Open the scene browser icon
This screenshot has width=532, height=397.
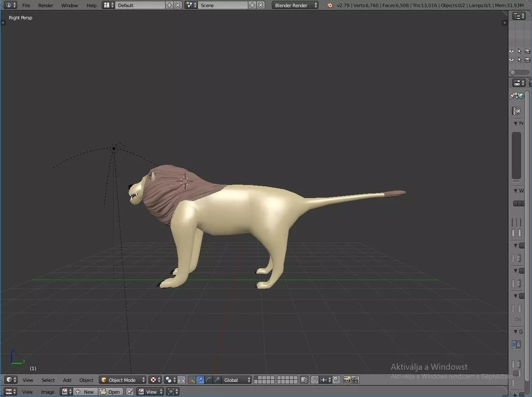[191, 5]
